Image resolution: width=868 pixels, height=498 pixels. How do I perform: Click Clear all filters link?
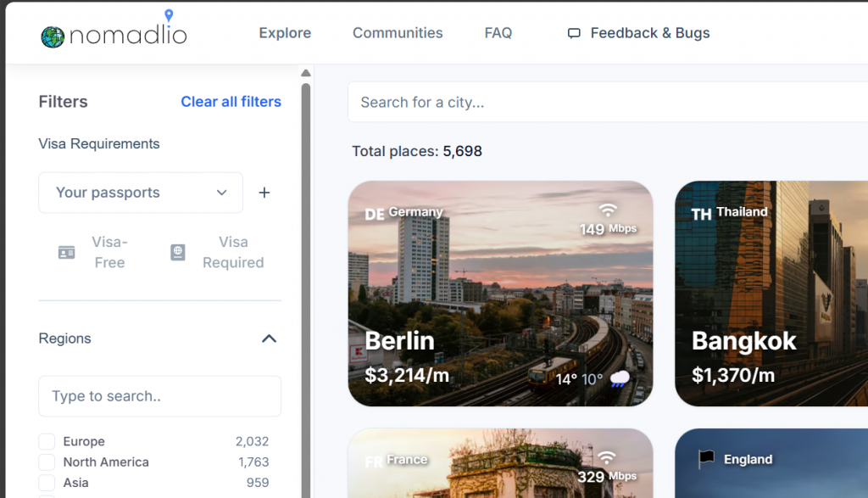(231, 102)
